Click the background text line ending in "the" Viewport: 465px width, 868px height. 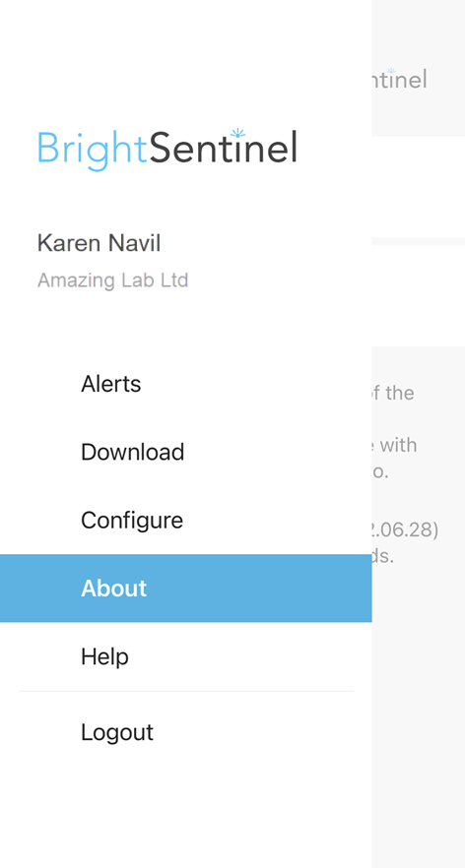(x=393, y=393)
